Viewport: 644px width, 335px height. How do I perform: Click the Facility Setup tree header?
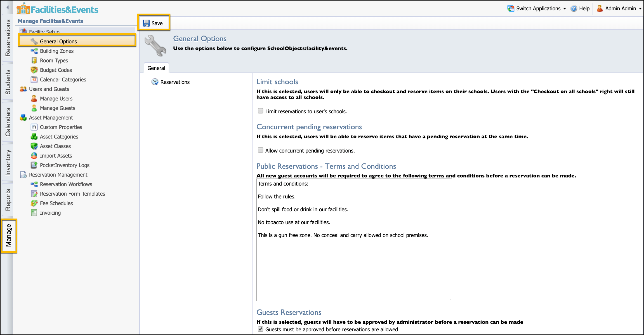[44, 31]
